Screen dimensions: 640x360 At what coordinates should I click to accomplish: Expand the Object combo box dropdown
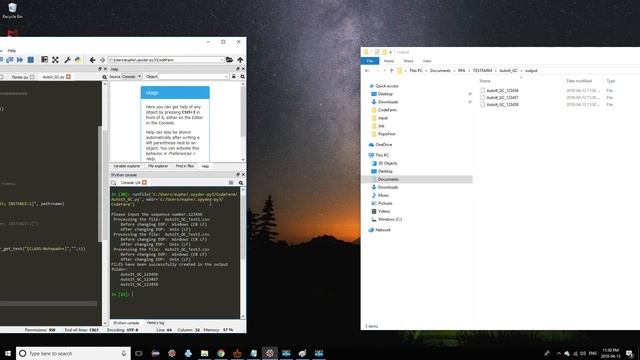tap(226, 76)
